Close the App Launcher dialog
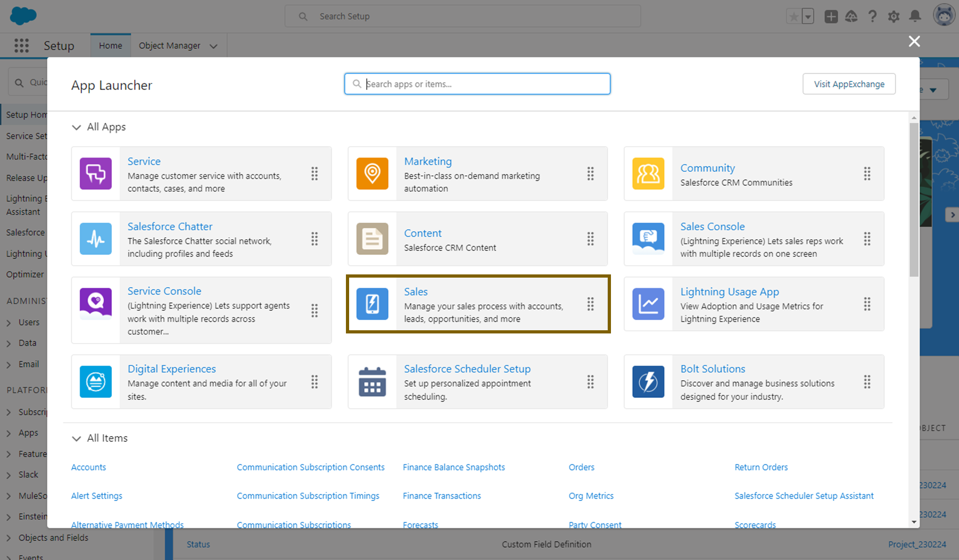 pyautogui.click(x=914, y=41)
